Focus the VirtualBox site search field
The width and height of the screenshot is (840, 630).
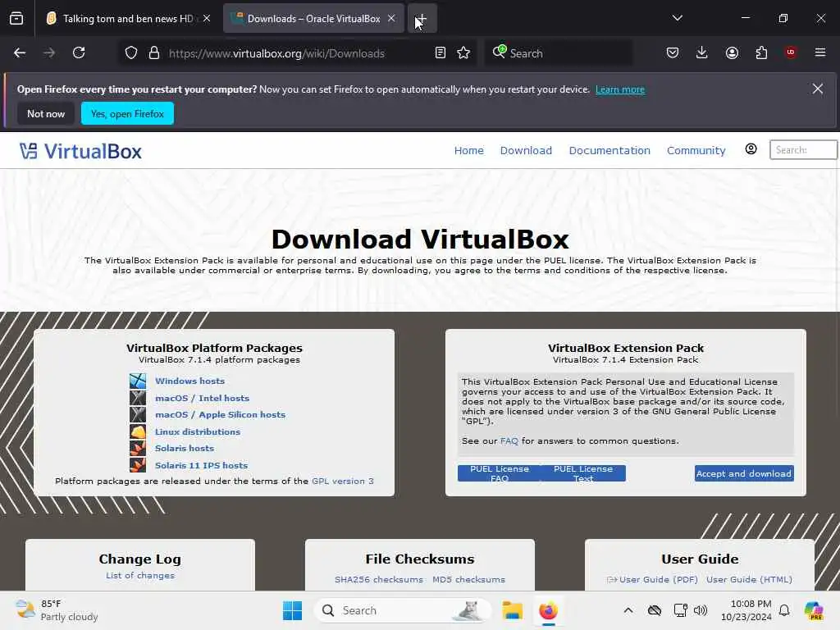(x=803, y=150)
